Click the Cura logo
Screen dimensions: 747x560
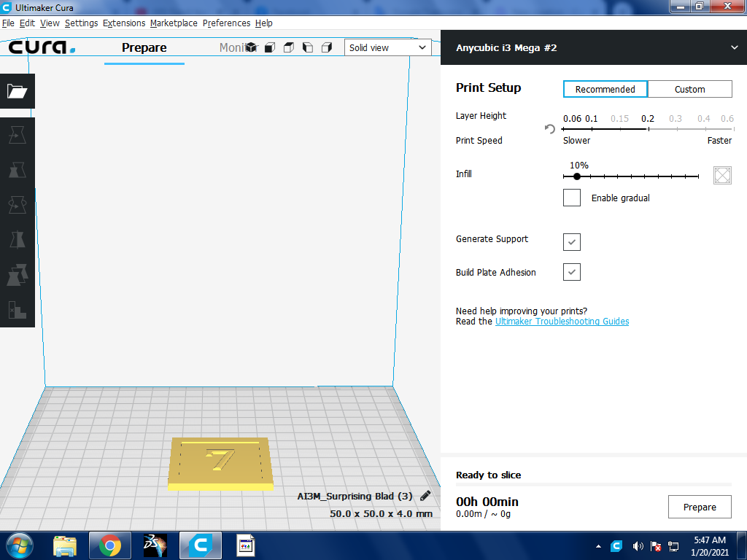tap(42, 47)
